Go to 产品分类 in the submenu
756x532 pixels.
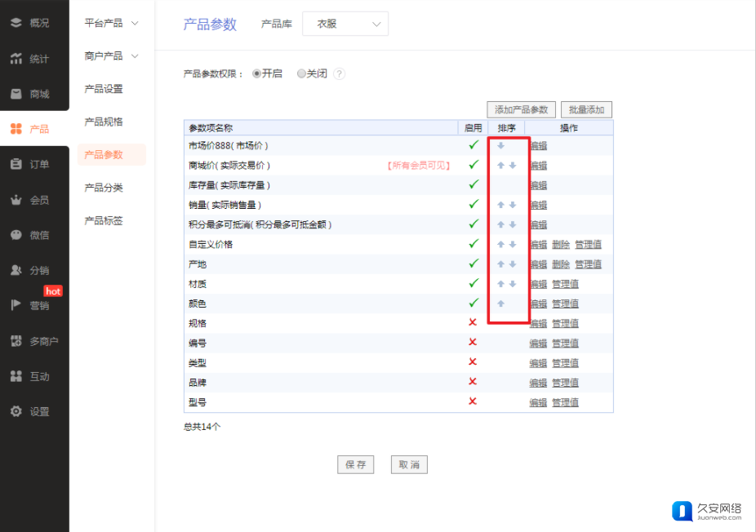click(x=104, y=188)
